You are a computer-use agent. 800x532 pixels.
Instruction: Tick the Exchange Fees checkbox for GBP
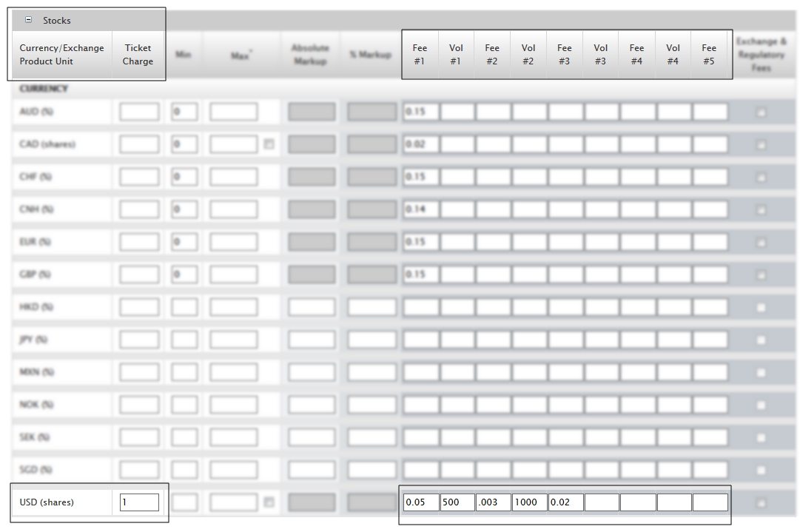761,275
